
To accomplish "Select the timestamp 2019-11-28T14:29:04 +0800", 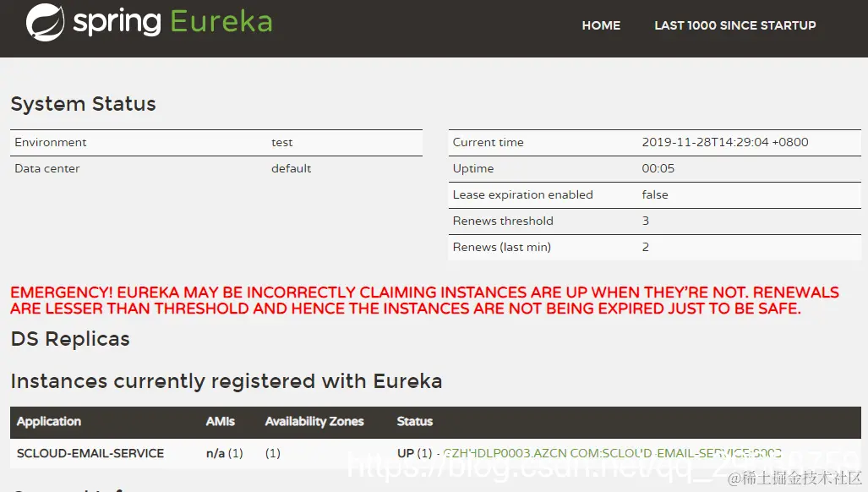I will point(725,142).
